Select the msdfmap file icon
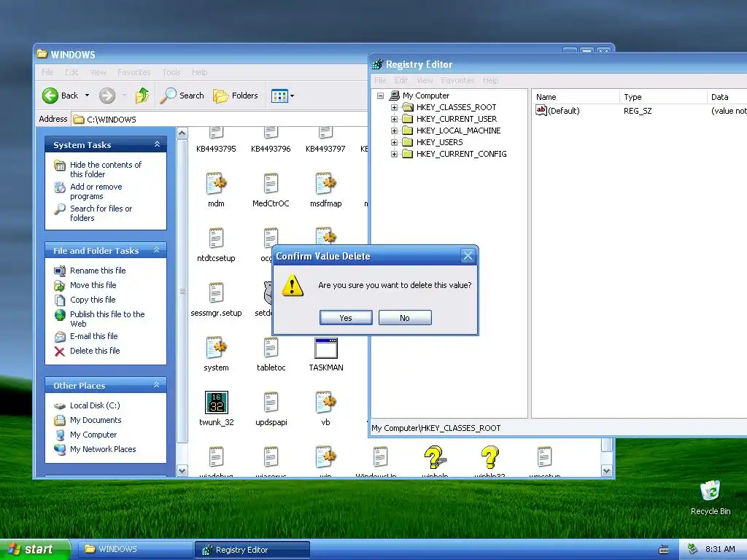 coord(325,183)
